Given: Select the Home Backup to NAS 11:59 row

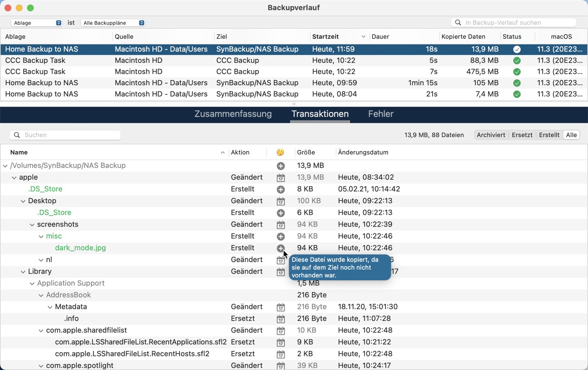Looking at the screenshot, I should click(294, 49).
